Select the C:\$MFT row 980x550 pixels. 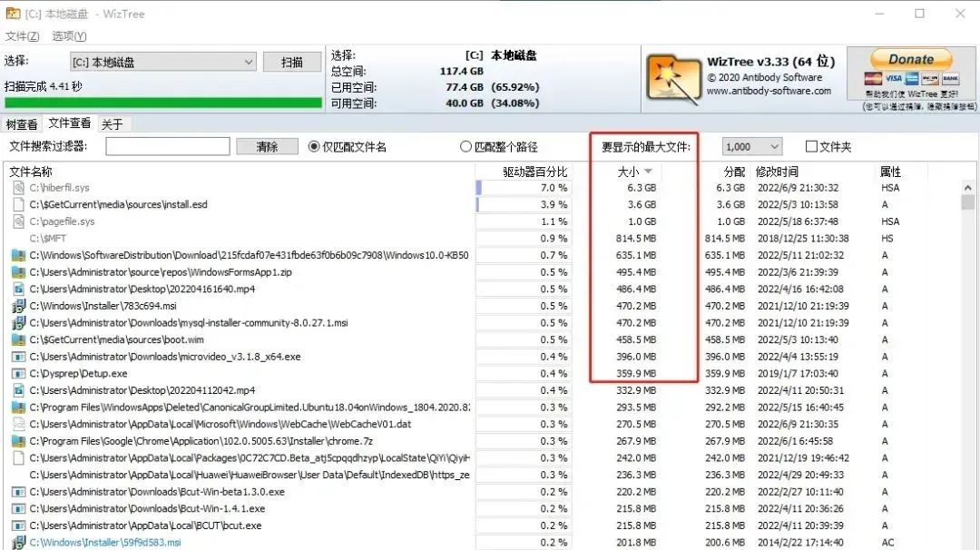tap(481, 238)
